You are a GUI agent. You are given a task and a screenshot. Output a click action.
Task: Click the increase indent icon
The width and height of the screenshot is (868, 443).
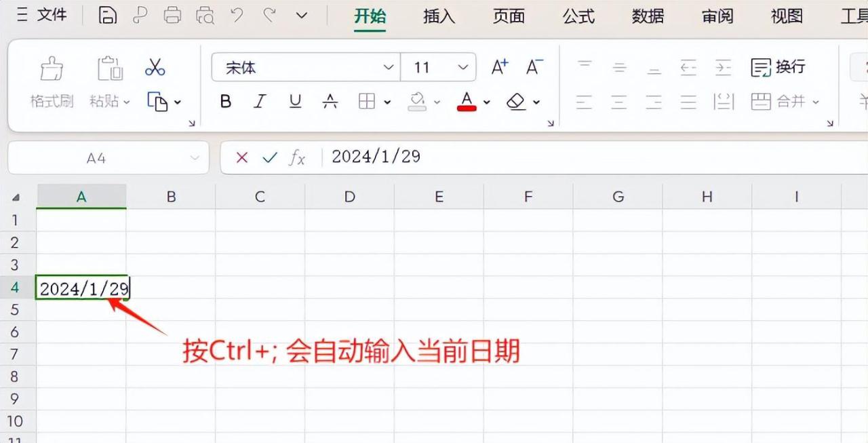724,67
